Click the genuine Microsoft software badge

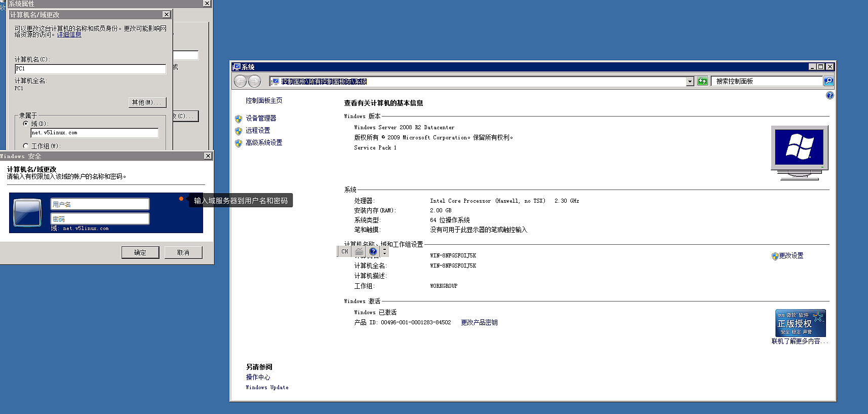(800, 323)
